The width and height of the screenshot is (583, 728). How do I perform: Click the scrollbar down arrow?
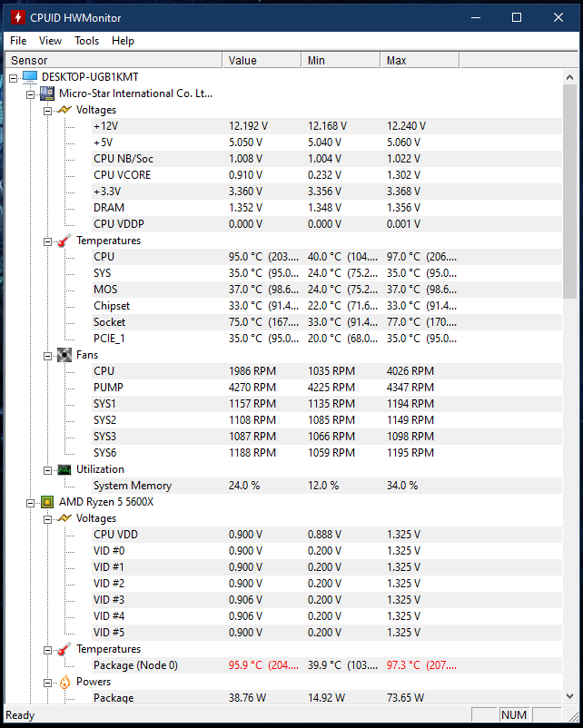click(x=569, y=696)
